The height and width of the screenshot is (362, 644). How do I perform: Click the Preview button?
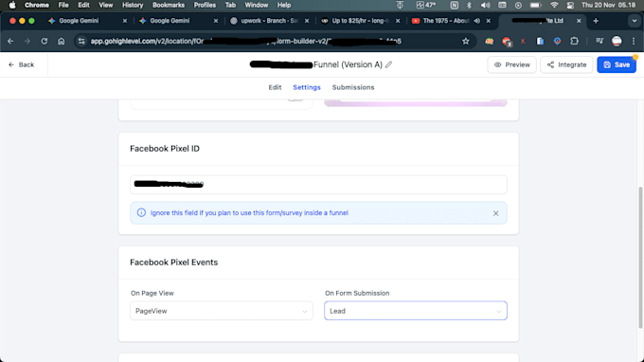[x=511, y=64]
